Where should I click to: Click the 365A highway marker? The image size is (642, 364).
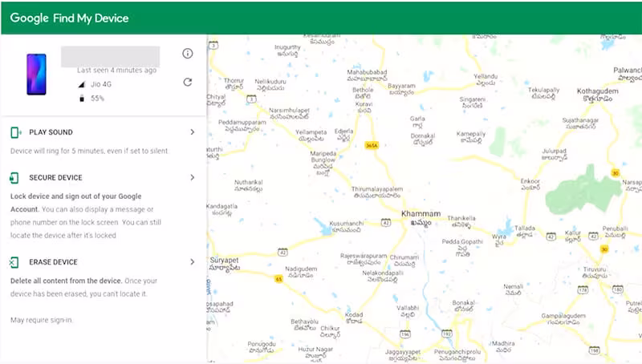372,146
